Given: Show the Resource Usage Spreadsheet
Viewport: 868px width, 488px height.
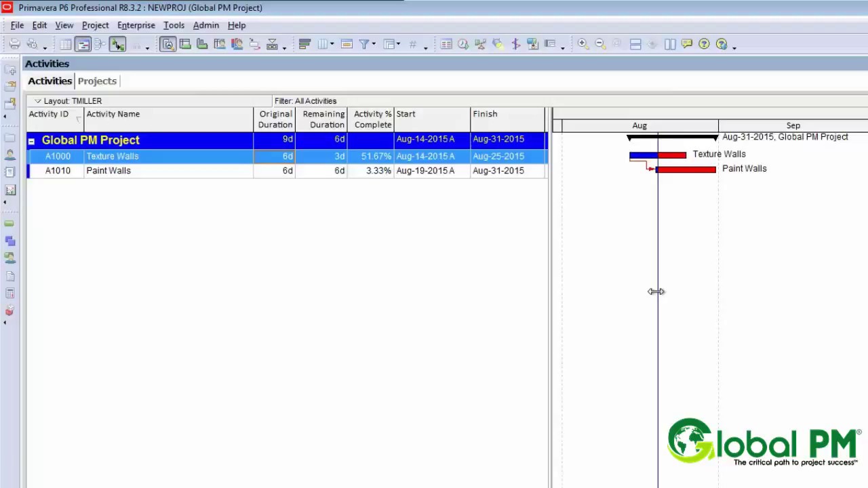Looking at the screenshot, I should click(220, 44).
